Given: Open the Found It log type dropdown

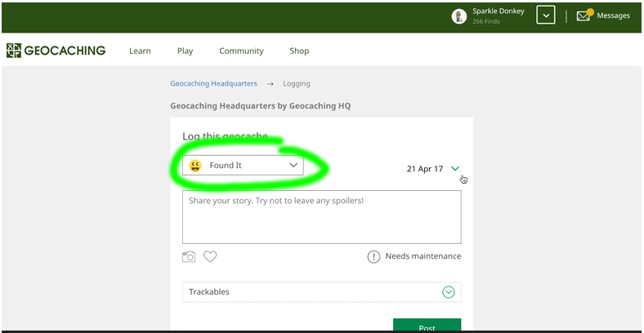Looking at the screenshot, I should tap(243, 165).
